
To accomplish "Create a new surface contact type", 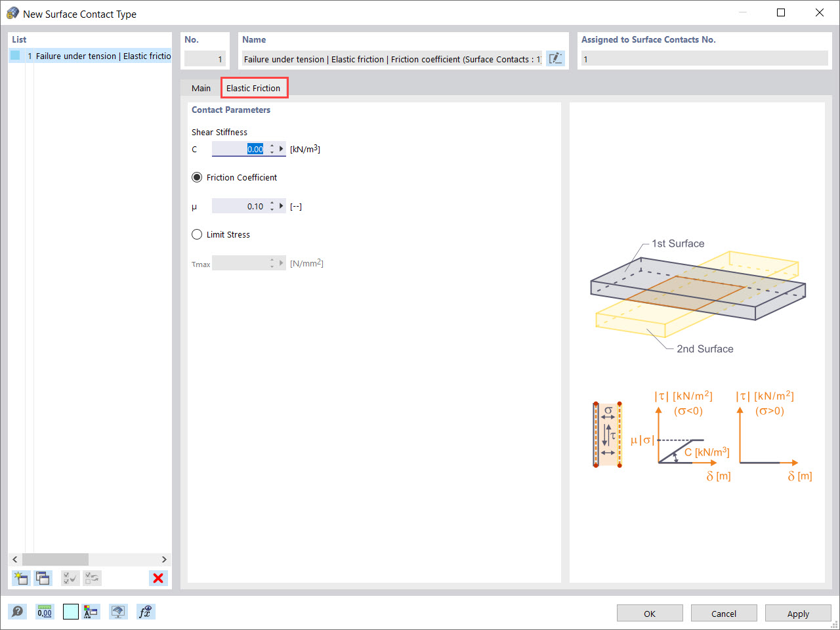I will (x=20, y=578).
